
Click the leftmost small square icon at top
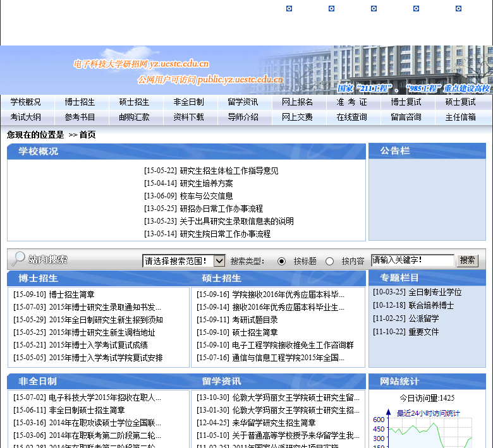click(x=289, y=9)
